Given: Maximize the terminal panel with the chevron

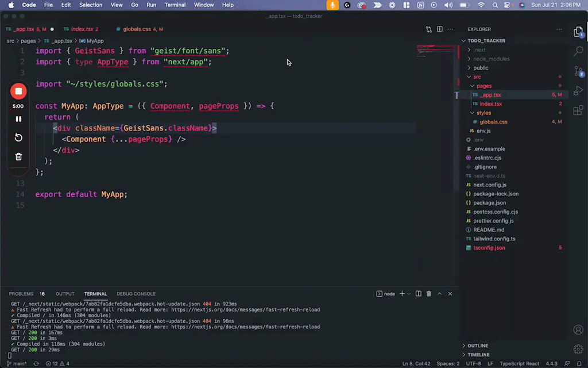Looking at the screenshot, I should tap(439, 293).
